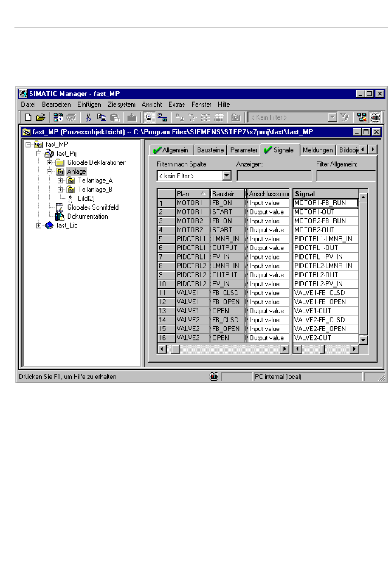Click the PIDCTRL1-LMNR_IN signal cell

tap(325, 239)
